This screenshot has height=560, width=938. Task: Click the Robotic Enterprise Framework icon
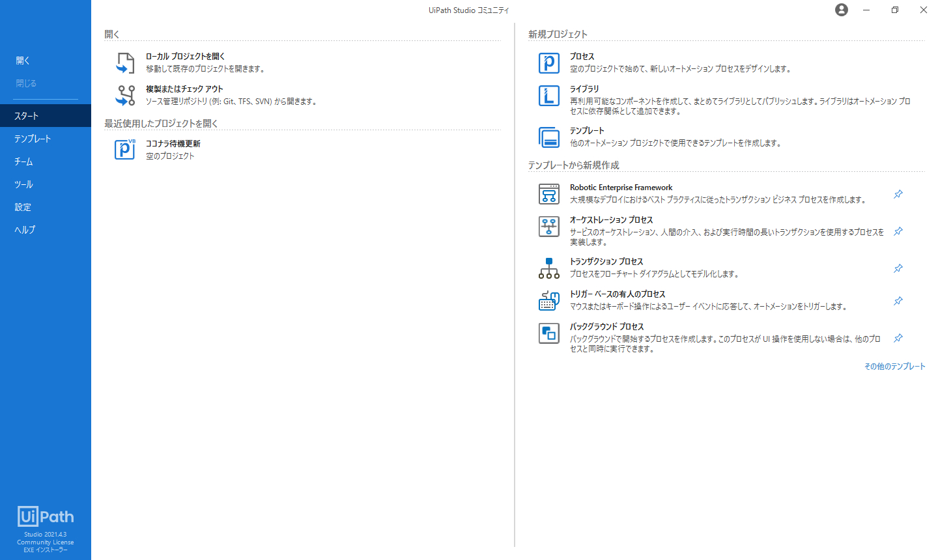pos(549,194)
